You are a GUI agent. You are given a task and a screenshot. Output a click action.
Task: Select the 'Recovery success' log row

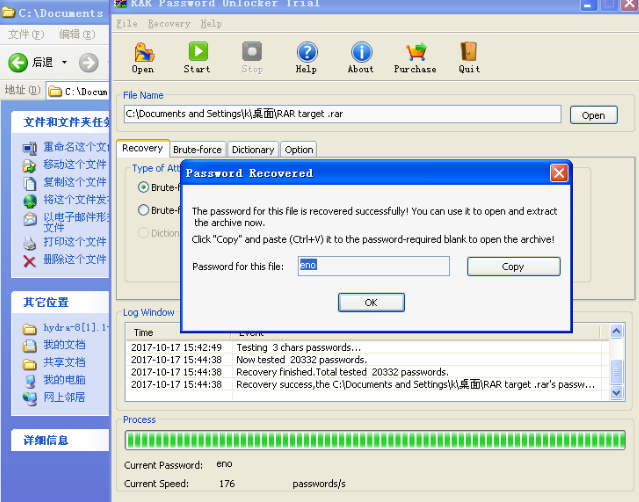(x=364, y=384)
